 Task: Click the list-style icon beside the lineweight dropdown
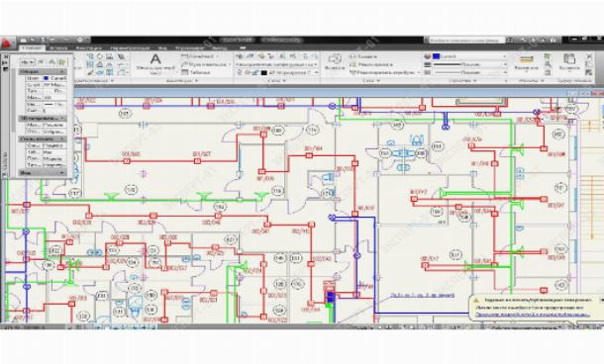click(427, 64)
